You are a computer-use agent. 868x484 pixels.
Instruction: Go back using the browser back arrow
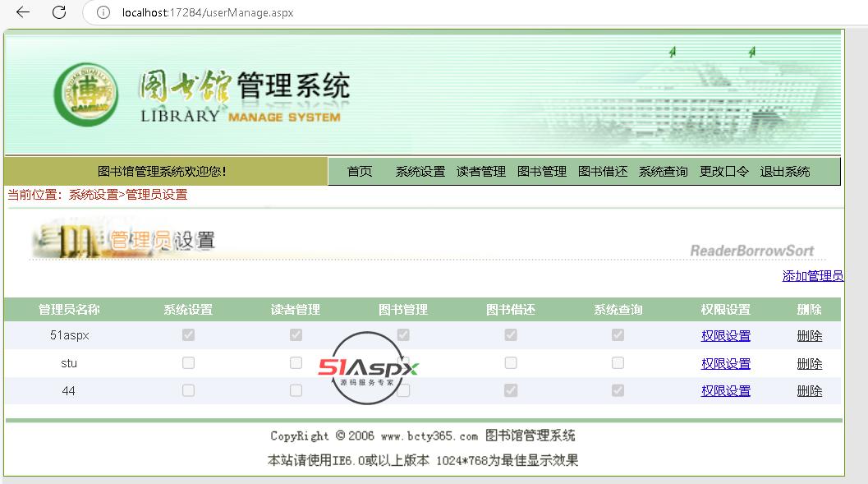click(23, 12)
